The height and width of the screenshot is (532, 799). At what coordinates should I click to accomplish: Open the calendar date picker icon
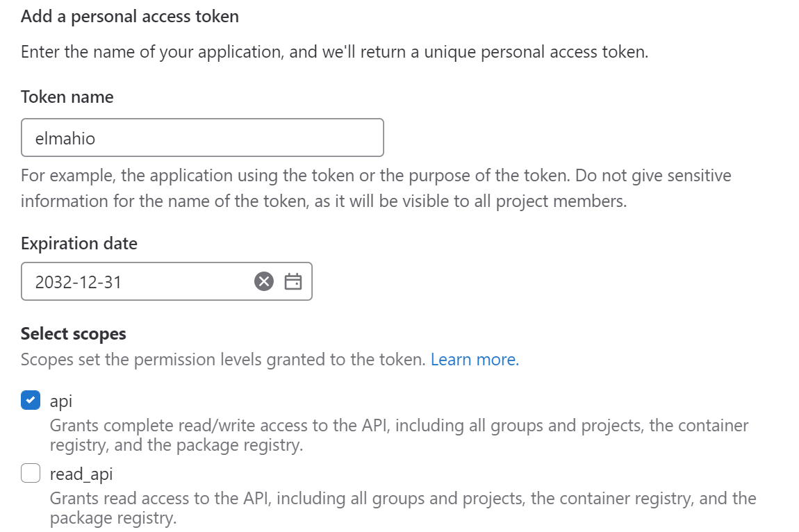coord(293,281)
